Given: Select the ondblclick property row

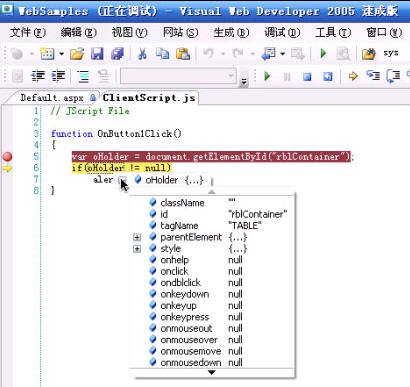Looking at the screenshot, I should (212, 283).
